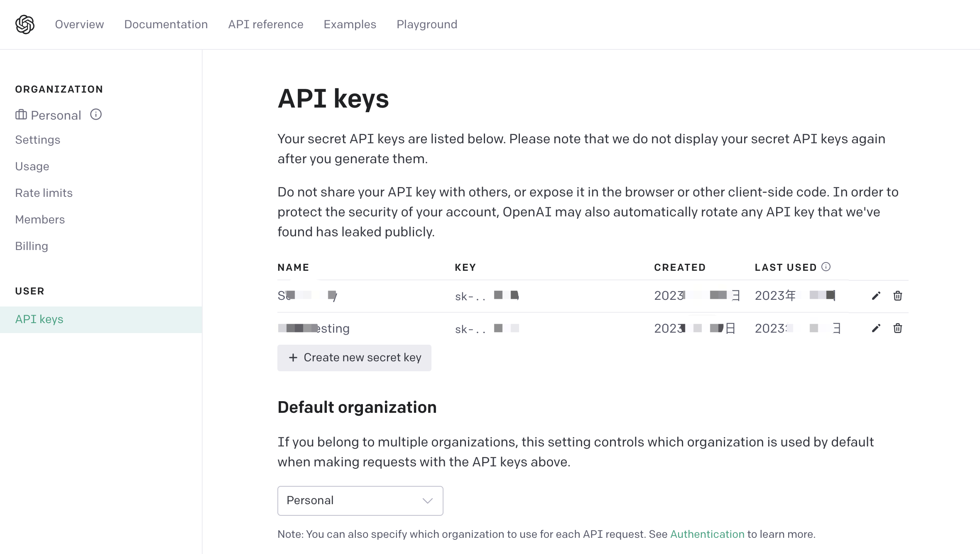Click the OpenAI logo icon
Viewport: 980px width, 554px height.
(25, 25)
